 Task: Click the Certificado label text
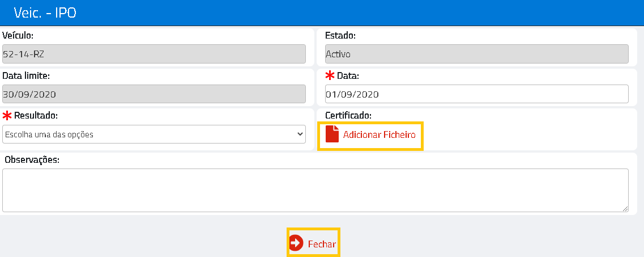tap(348, 115)
